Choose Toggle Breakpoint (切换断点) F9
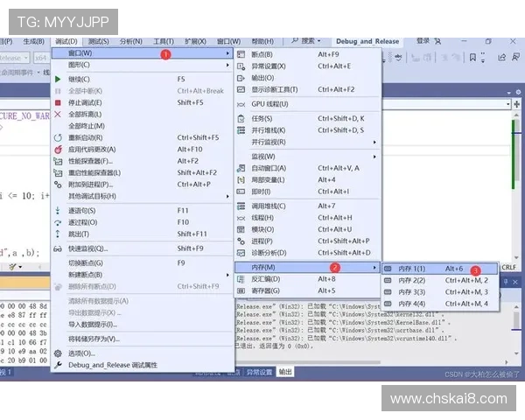This screenshot has height=420, width=525. click(143, 263)
